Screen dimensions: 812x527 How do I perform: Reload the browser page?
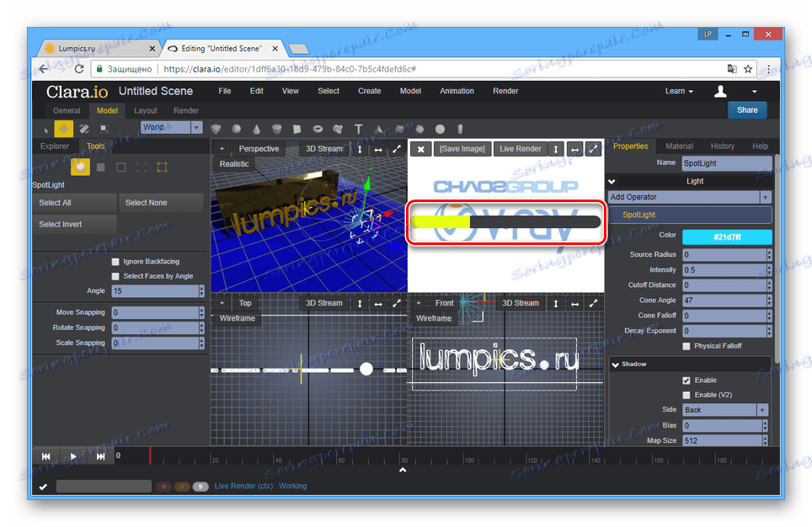pos(79,69)
